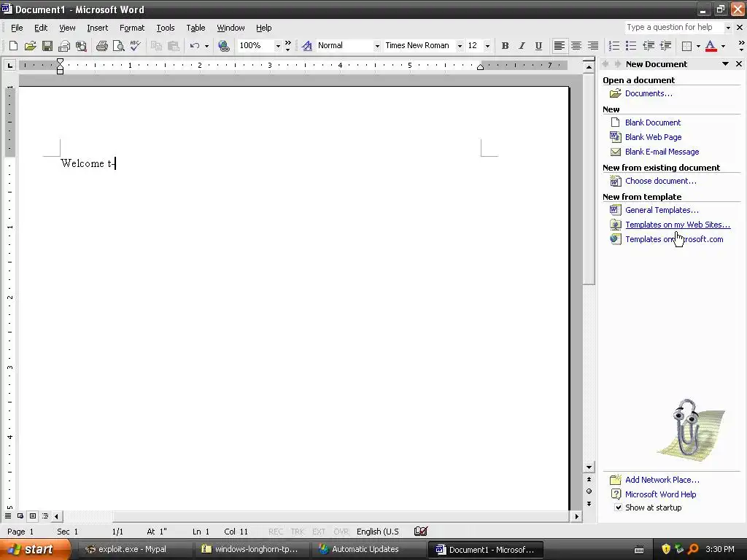
Task: Toggle Bold formatting
Action: pyautogui.click(x=505, y=46)
